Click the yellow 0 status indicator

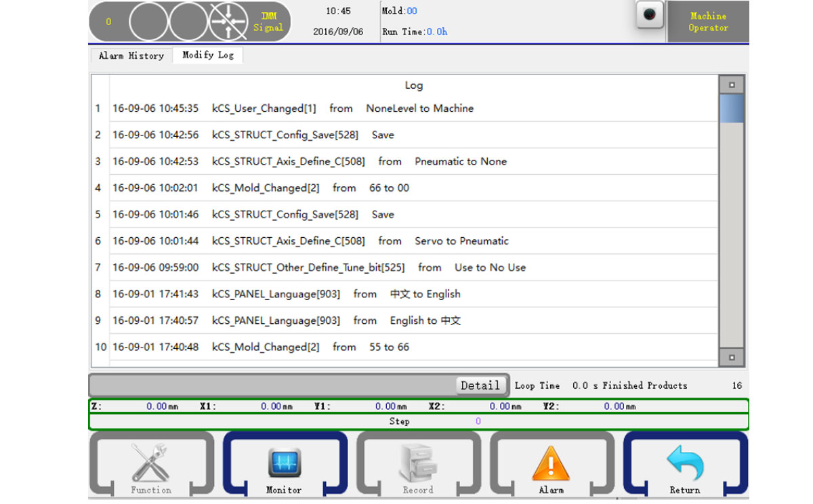[x=108, y=22]
